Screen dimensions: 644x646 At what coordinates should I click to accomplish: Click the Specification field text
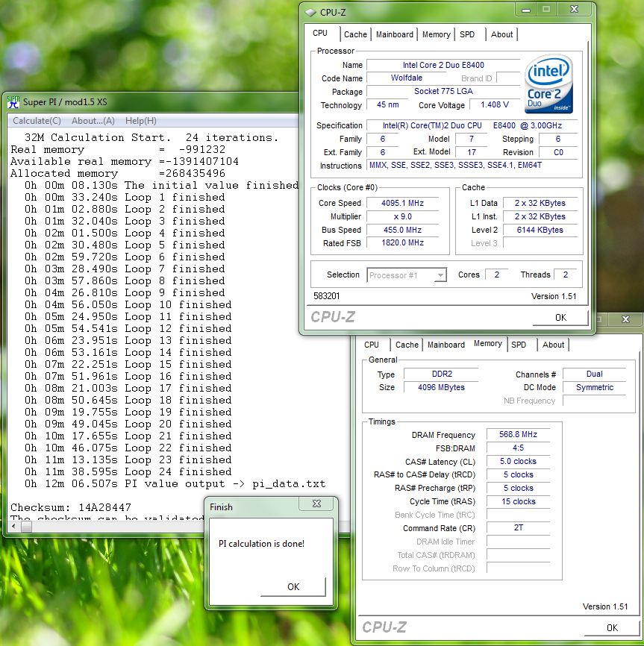tap(472, 125)
